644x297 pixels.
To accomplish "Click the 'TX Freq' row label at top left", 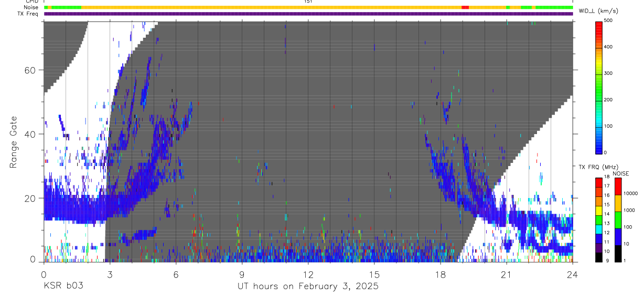I will point(29,14).
